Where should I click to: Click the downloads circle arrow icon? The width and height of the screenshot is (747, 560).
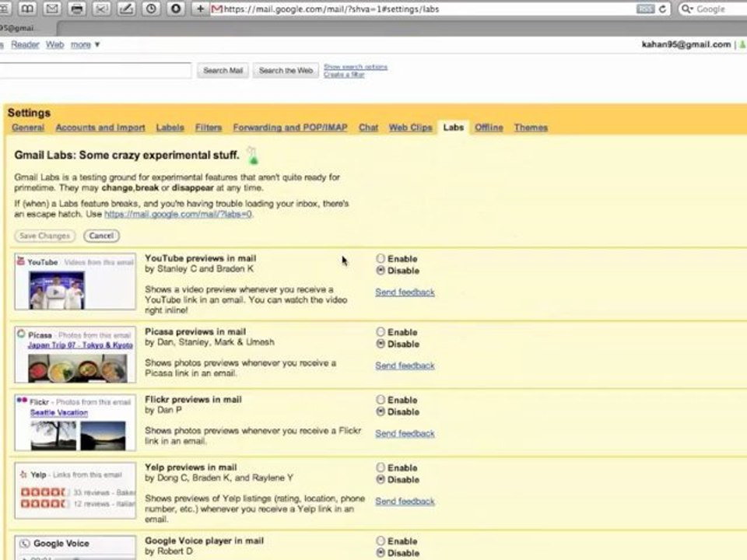(x=176, y=9)
